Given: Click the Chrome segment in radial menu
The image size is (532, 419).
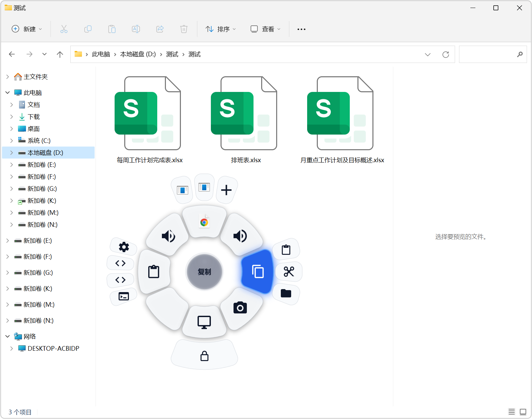Looking at the screenshot, I should [204, 222].
